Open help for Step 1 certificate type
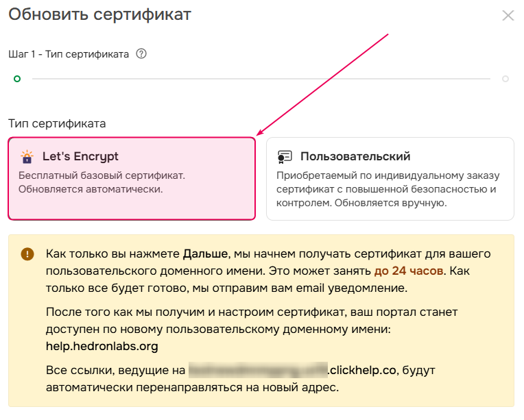This screenshot has width=524, height=420. [x=141, y=53]
